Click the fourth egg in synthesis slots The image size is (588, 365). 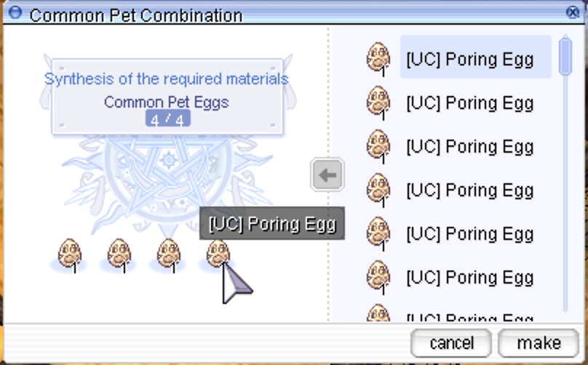[x=218, y=254]
